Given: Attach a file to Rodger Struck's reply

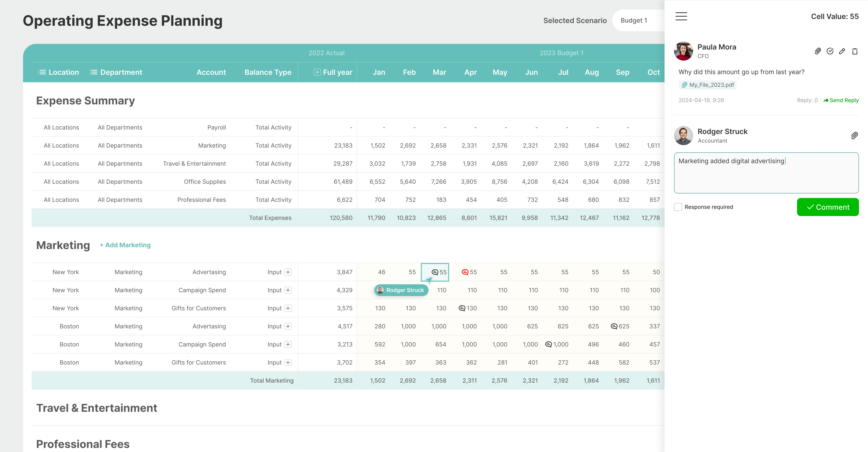Looking at the screenshot, I should coord(854,136).
